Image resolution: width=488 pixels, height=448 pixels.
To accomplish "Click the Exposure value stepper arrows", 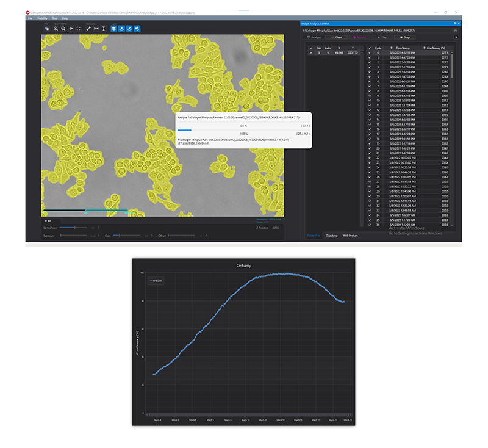I will [98, 236].
